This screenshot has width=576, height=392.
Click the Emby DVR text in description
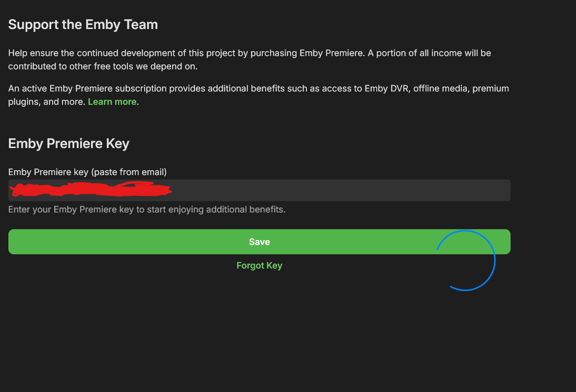click(x=386, y=89)
